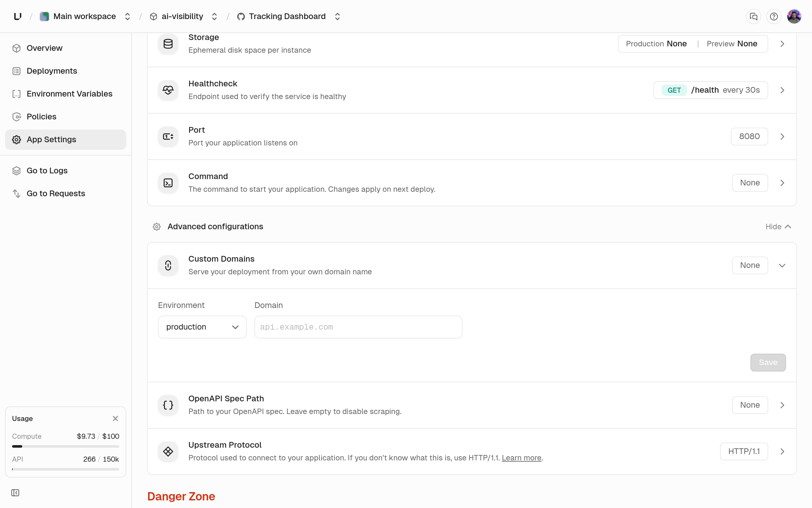
Task: Expand the Upstream Protocol chevron
Action: coord(782,451)
